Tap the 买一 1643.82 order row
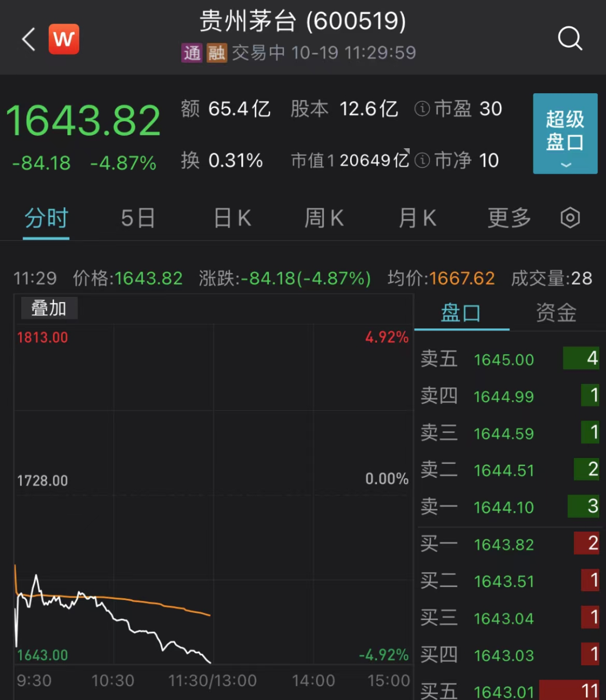 pos(509,544)
